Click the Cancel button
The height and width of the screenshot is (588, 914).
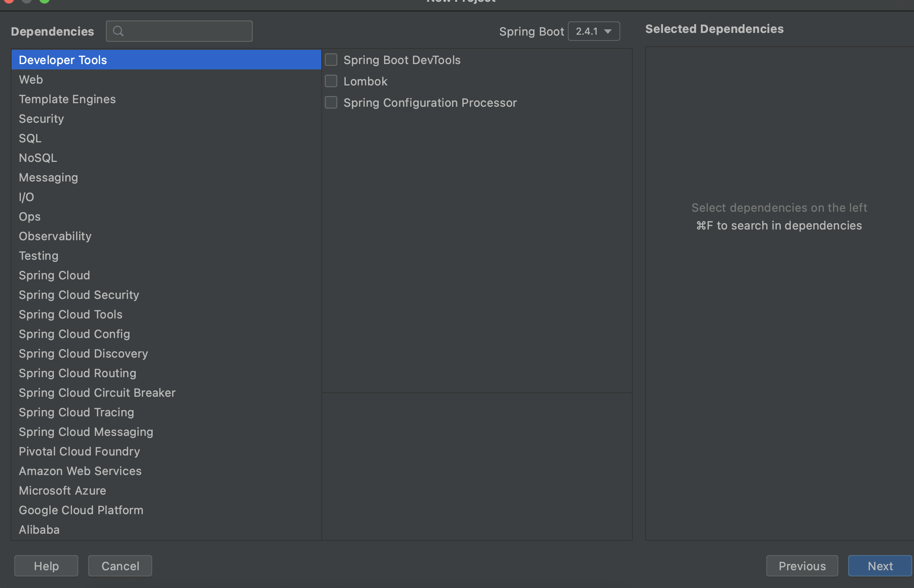point(120,566)
